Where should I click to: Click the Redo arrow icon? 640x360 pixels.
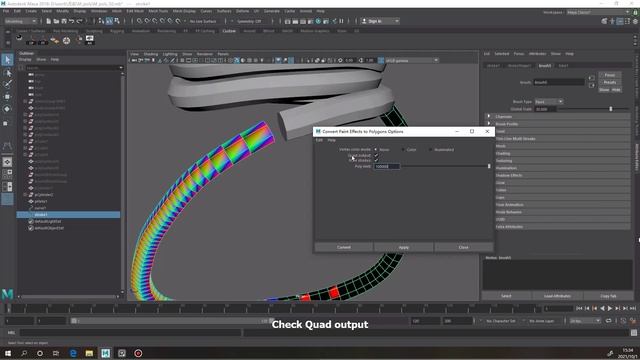click(80, 21)
